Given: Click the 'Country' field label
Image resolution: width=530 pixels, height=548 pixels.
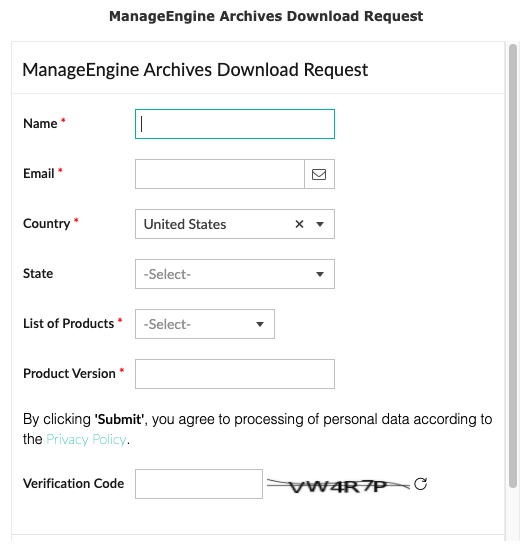Looking at the screenshot, I should [x=46, y=224].
